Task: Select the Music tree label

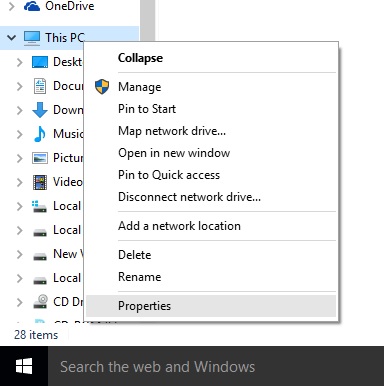Action: click(x=68, y=134)
